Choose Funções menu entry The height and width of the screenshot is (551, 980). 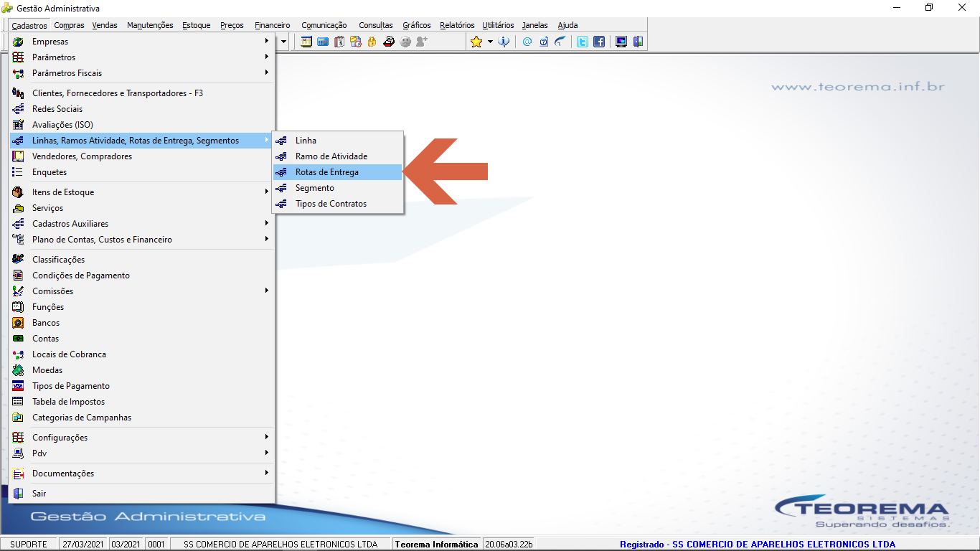(x=142, y=307)
